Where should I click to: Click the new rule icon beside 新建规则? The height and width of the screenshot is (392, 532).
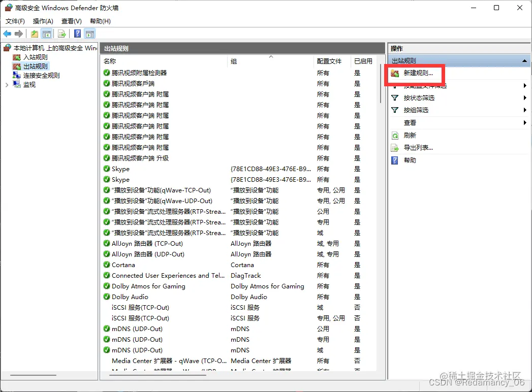coord(395,73)
